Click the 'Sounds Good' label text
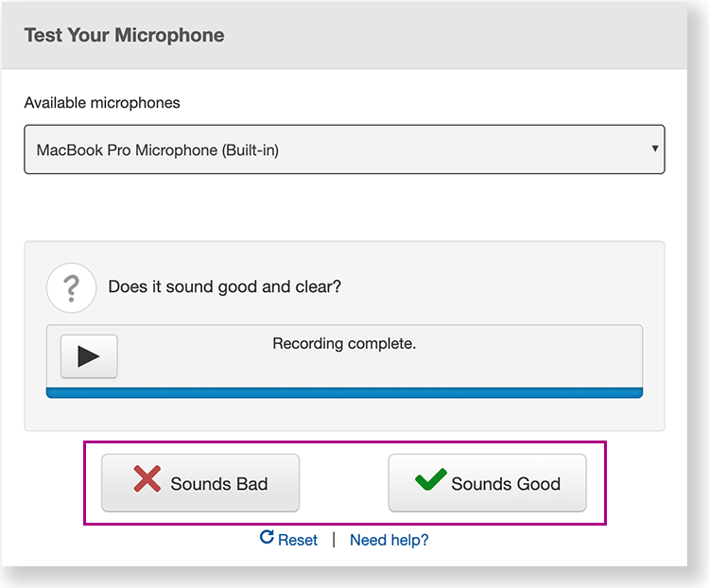Viewport: 709px width, 588px height. (506, 484)
